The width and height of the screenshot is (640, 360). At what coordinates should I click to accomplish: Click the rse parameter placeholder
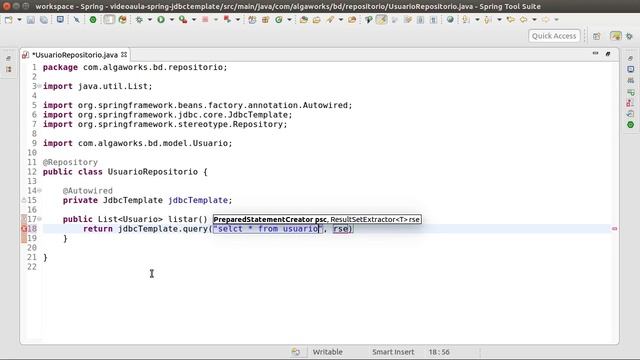[340, 229]
